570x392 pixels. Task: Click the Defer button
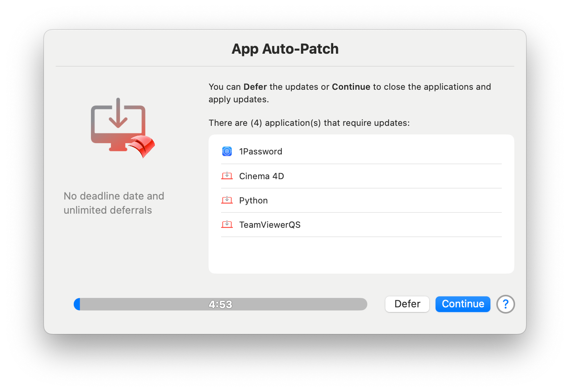[407, 304]
